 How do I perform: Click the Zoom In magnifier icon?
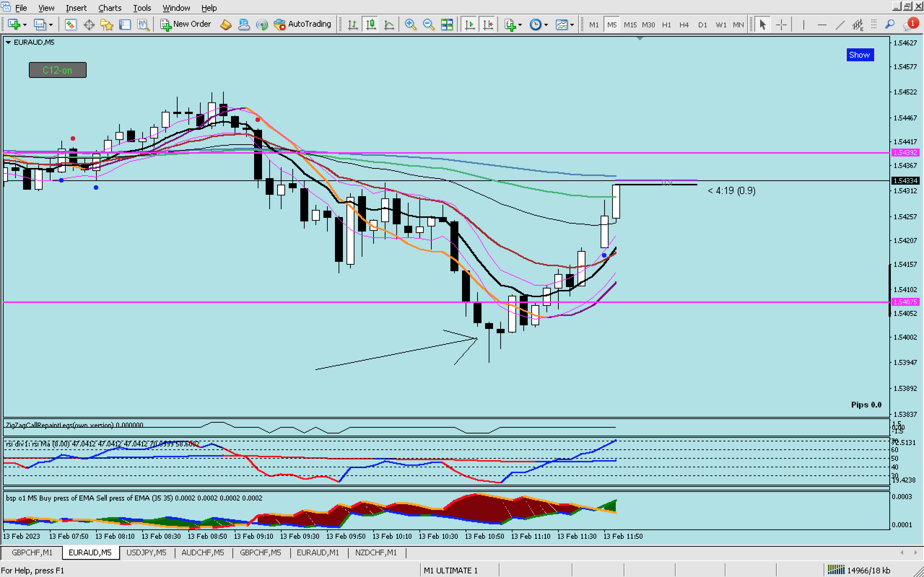[x=410, y=25]
